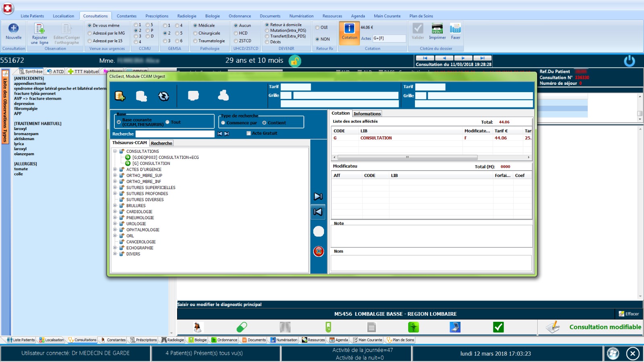Image resolution: width=644 pixels, height=362 pixels.
Task: Click the blue power icon
Action: 630,61
